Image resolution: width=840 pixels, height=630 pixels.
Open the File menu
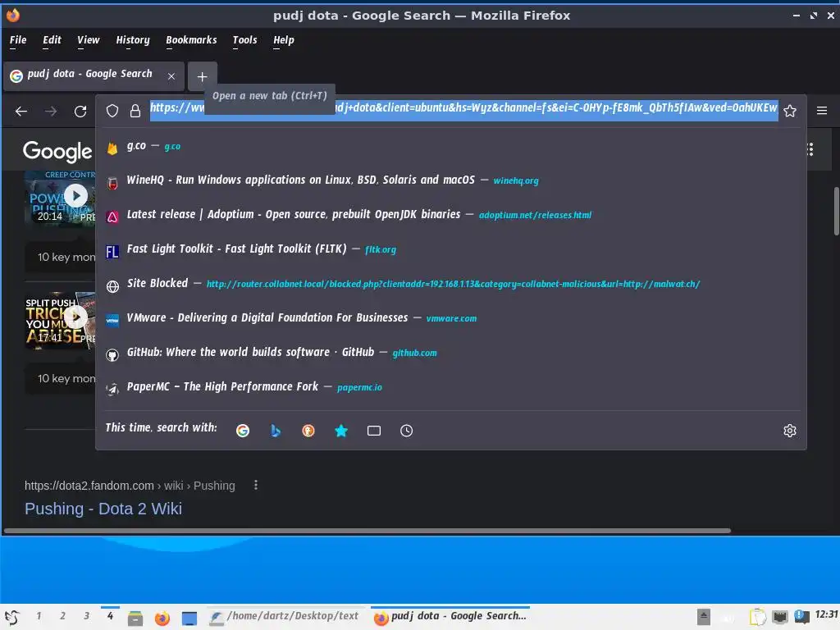[18, 40]
